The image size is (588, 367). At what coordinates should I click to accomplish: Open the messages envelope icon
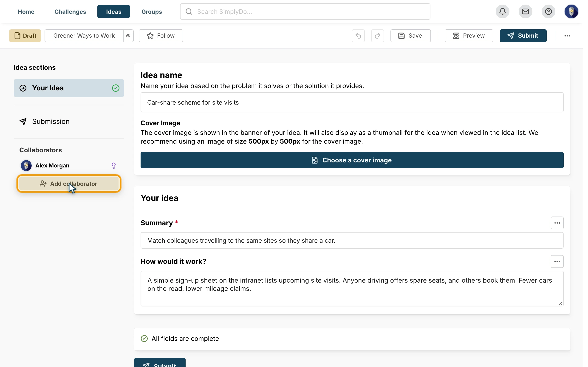525,11
